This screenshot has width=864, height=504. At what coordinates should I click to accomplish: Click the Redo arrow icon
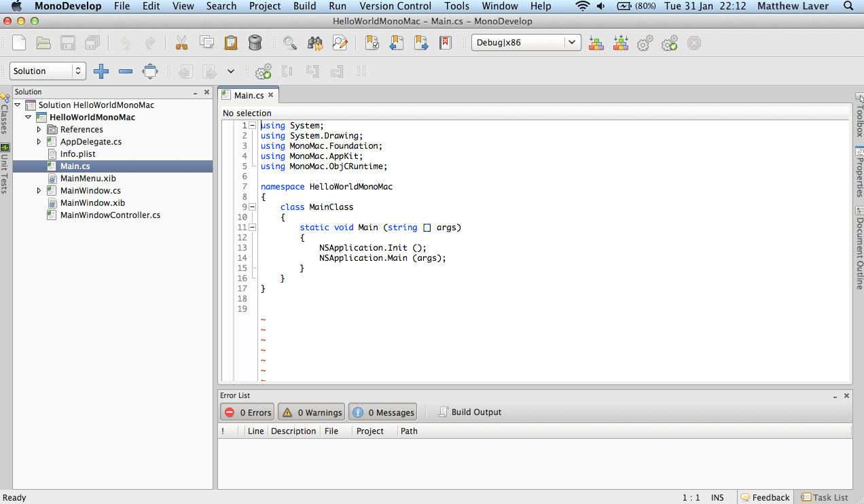[x=149, y=43]
